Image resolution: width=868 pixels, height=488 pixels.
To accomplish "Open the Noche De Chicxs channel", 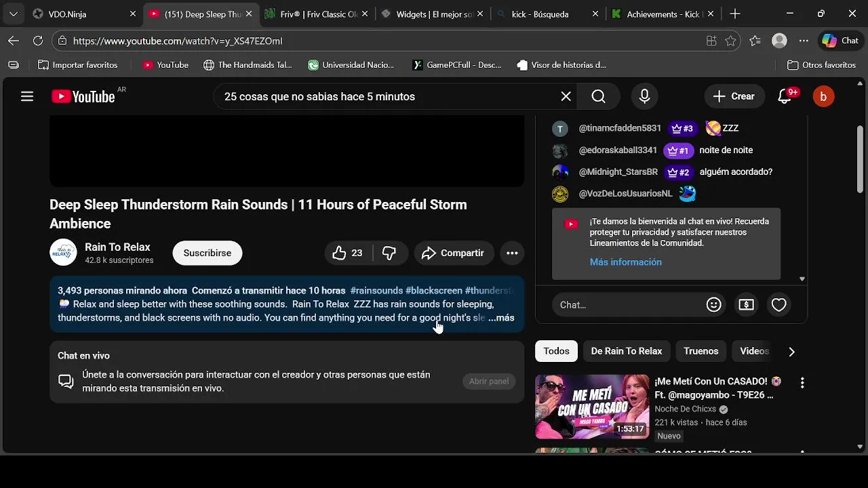I will point(686,409).
